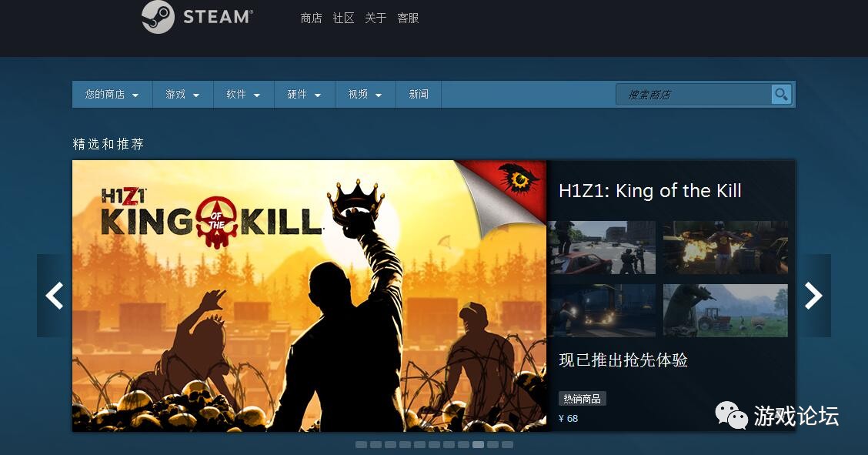Select the highlighted carousel page indicator
This screenshot has height=455, width=868.
[x=479, y=444]
